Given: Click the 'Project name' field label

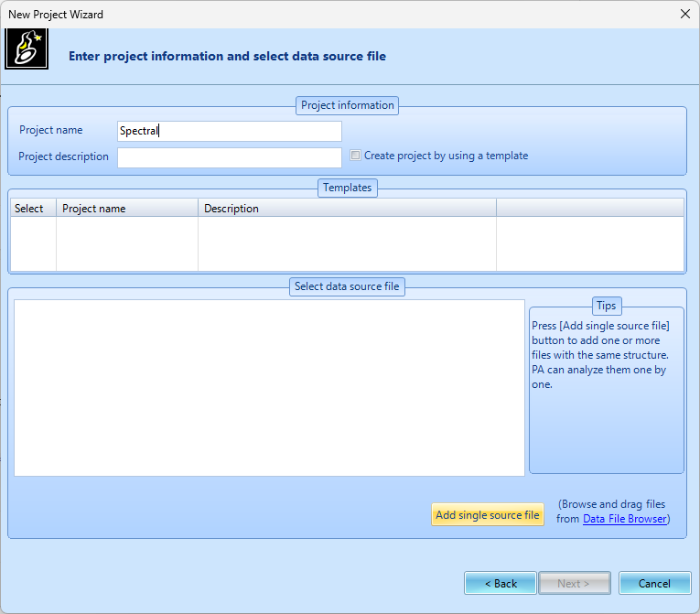Looking at the screenshot, I should [x=51, y=130].
